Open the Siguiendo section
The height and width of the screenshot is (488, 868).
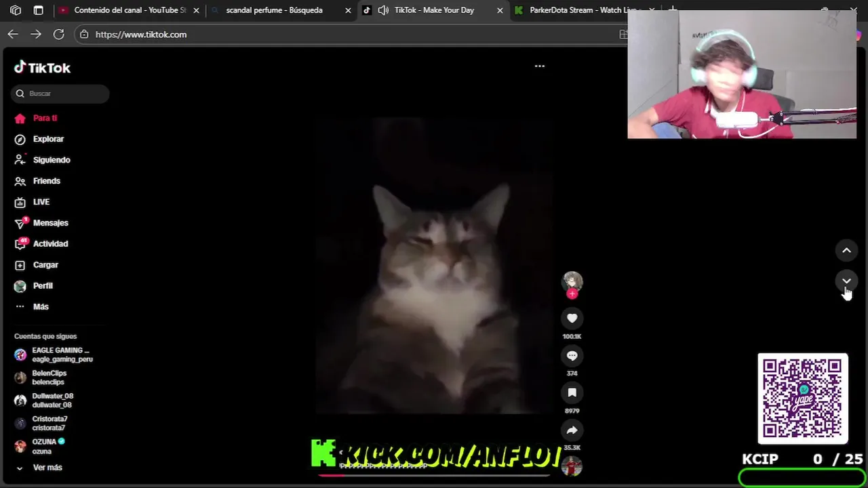[52, 160]
